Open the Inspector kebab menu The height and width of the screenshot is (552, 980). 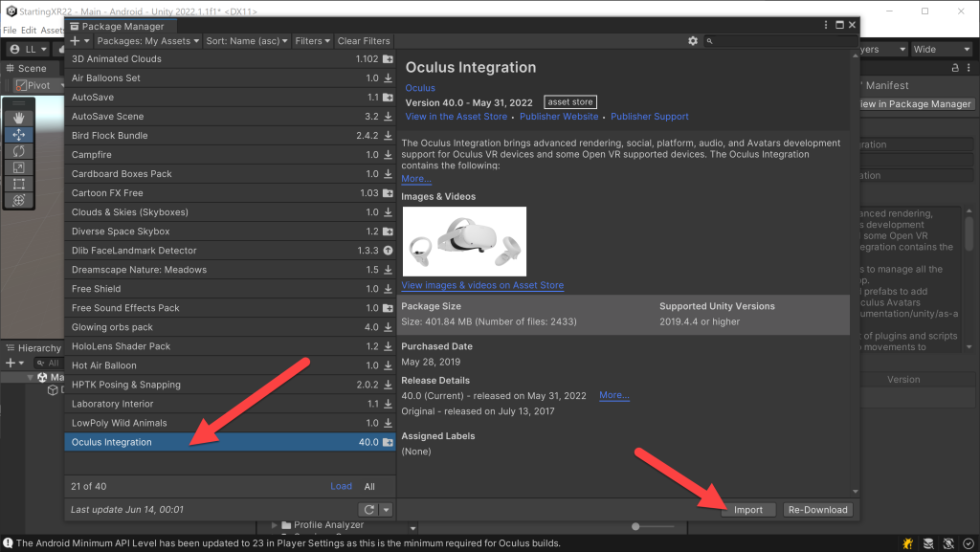click(969, 67)
